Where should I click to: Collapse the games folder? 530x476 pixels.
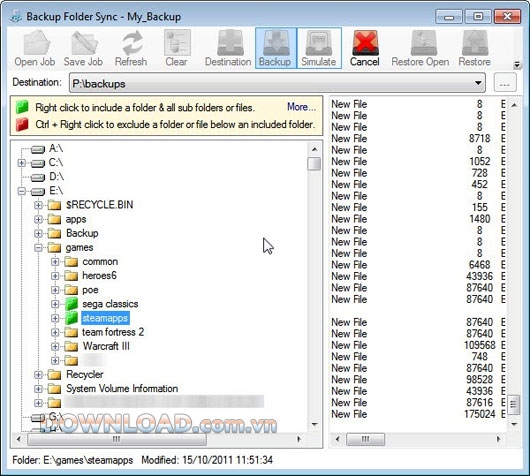pos(38,248)
